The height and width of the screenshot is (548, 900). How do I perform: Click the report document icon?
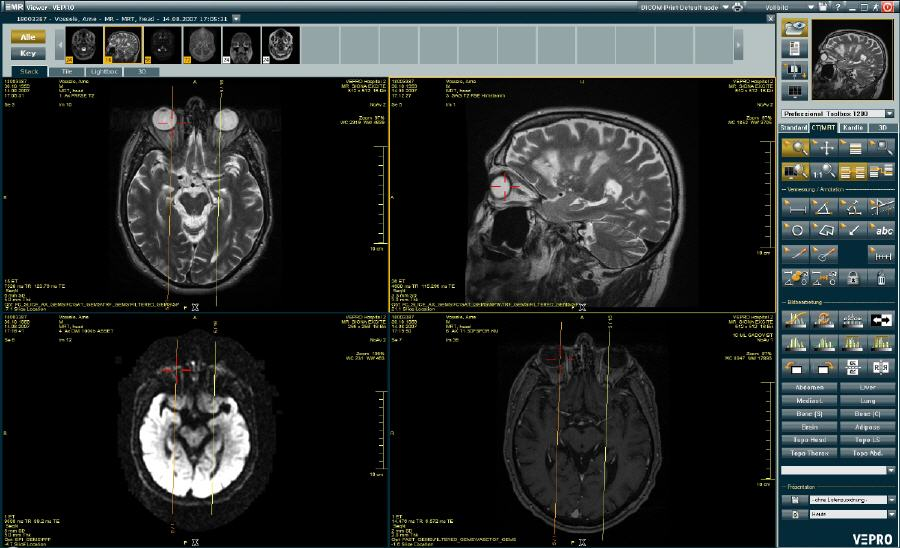pos(795,49)
